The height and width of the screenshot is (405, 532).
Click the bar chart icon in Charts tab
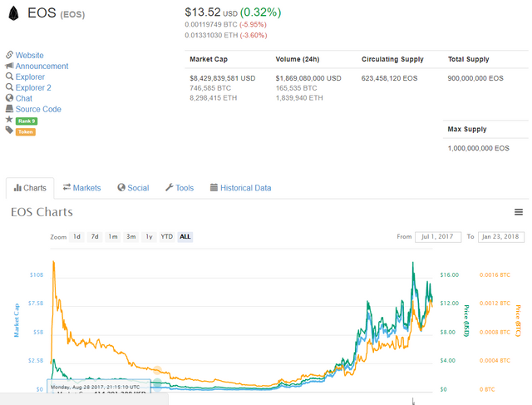tap(17, 188)
